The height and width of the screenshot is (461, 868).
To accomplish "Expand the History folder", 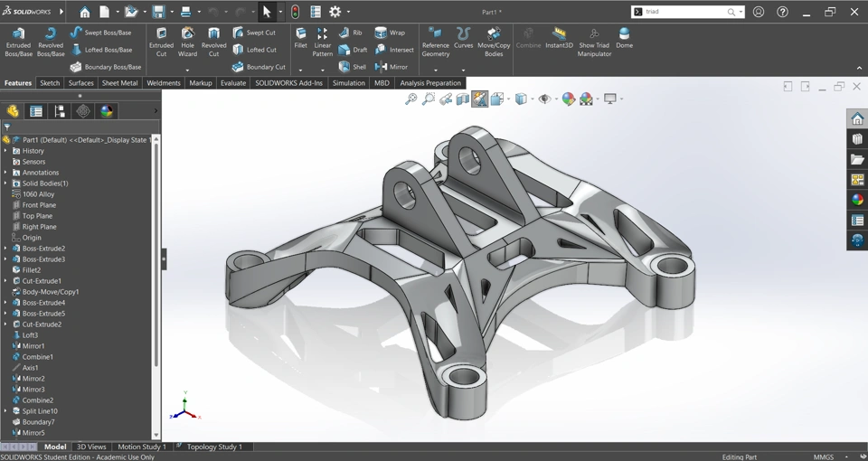I will 5,151.
